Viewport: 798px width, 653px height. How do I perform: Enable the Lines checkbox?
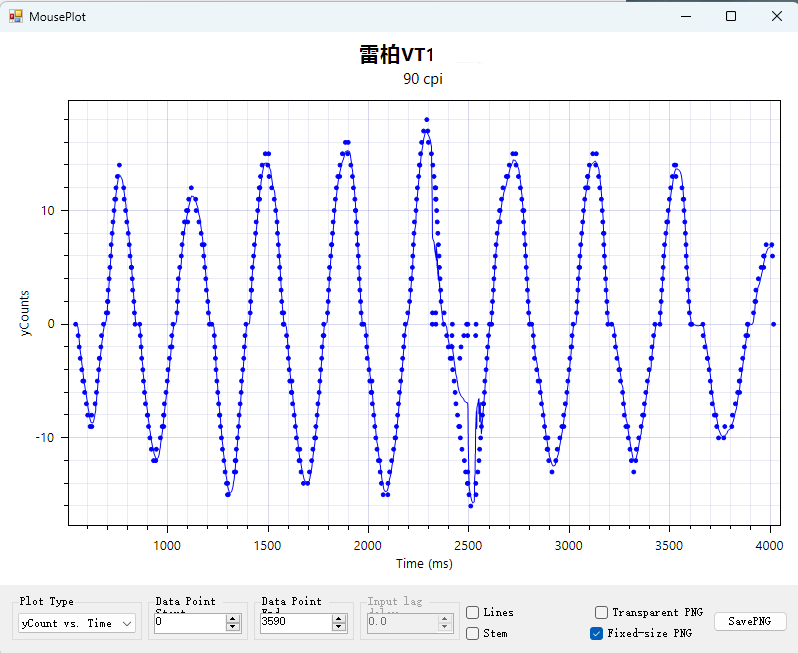click(x=472, y=612)
